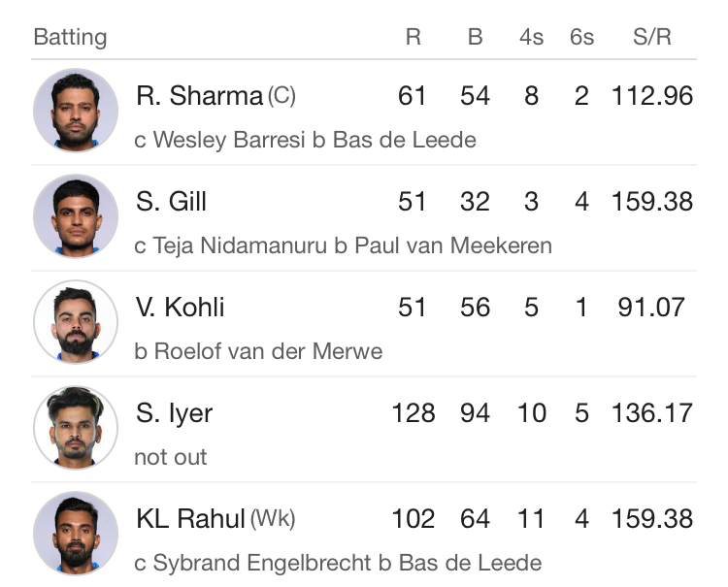The height and width of the screenshot is (587, 728).
Task: Open S. Iyer's player photo
Action: tap(76, 428)
